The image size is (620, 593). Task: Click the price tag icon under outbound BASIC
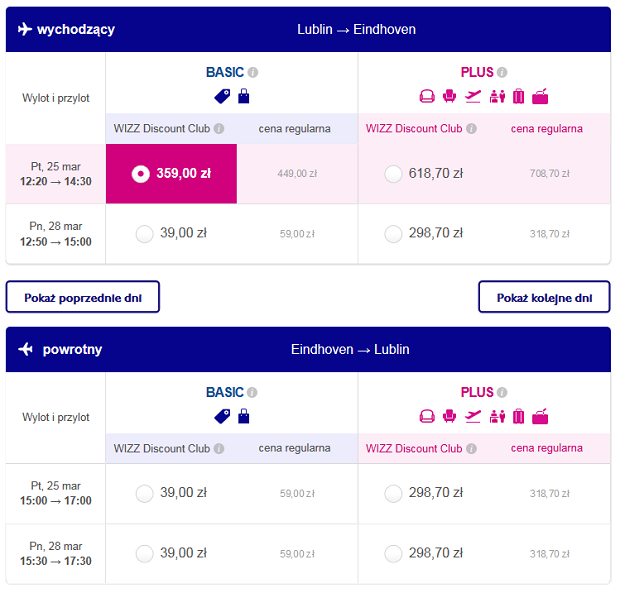(x=222, y=96)
